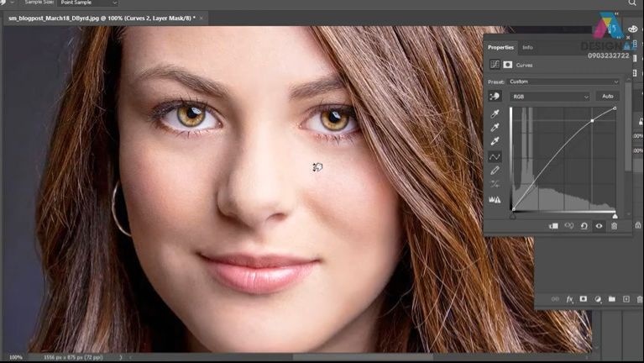Click the horizontal canvas scrollbar thumb
The image size is (644, 363).
(x=363, y=357)
